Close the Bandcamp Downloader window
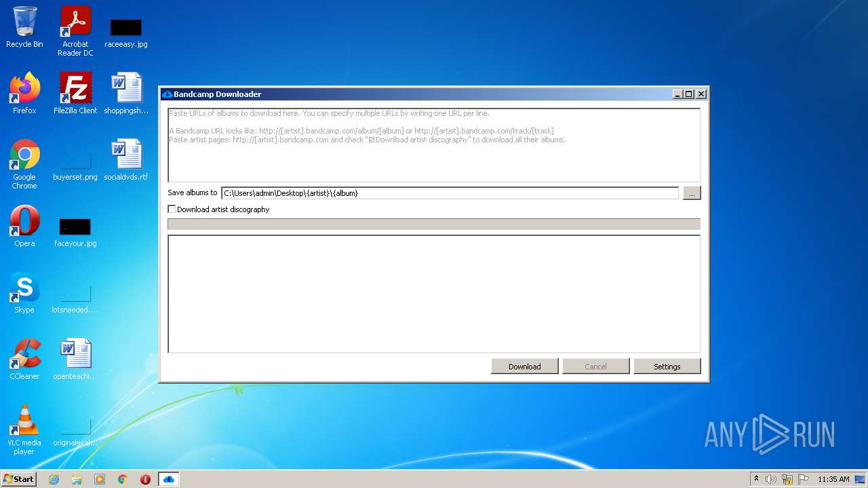Image resolution: width=868 pixels, height=488 pixels. [x=701, y=94]
